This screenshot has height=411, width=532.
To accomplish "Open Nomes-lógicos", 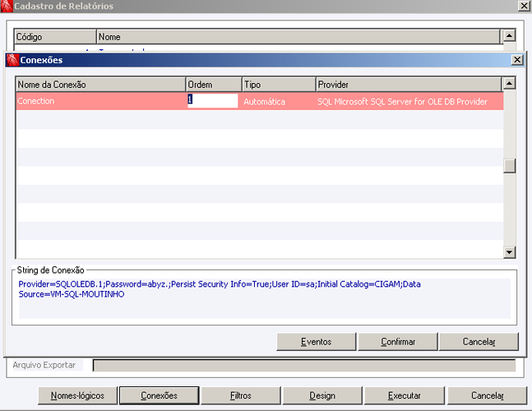I will point(77,395).
